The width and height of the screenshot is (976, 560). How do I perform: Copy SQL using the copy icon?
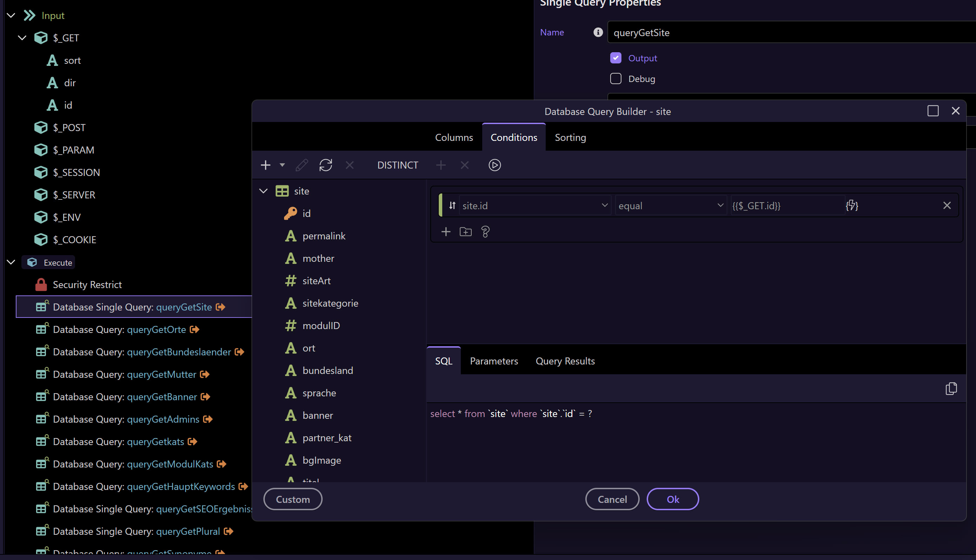[x=951, y=389]
